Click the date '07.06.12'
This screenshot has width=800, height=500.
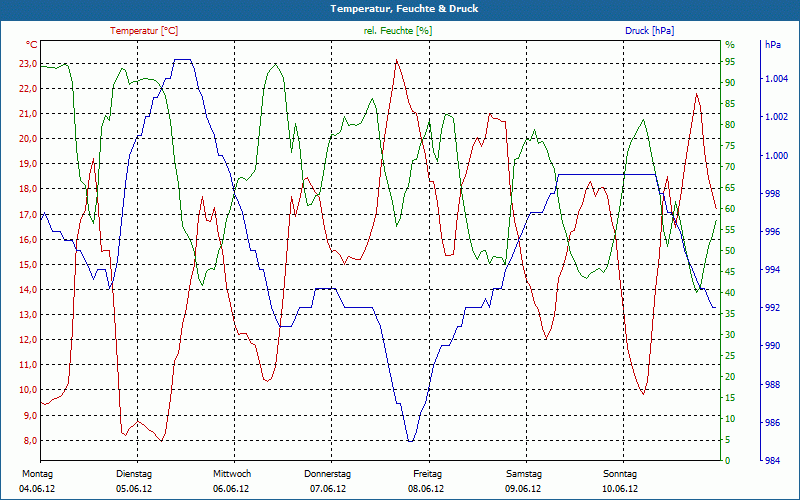pyautogui.click(x=328, y=489)
